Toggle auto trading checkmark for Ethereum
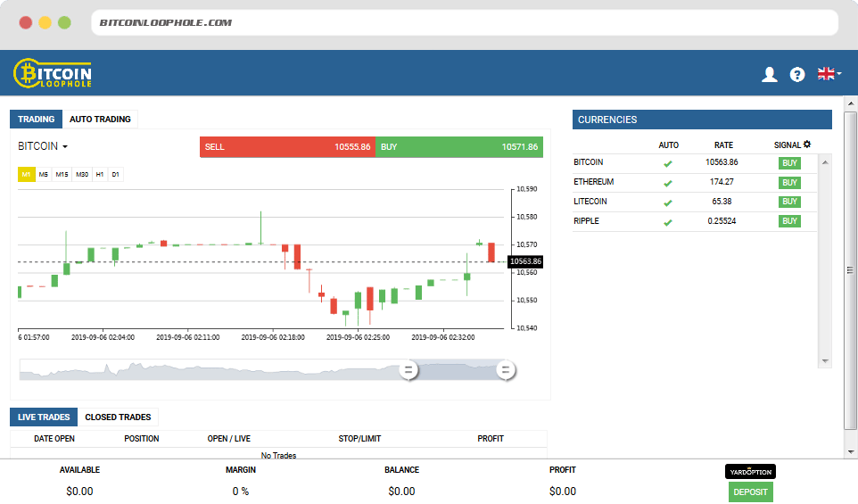This screenshot has height=504, width=858. point(667,184)
